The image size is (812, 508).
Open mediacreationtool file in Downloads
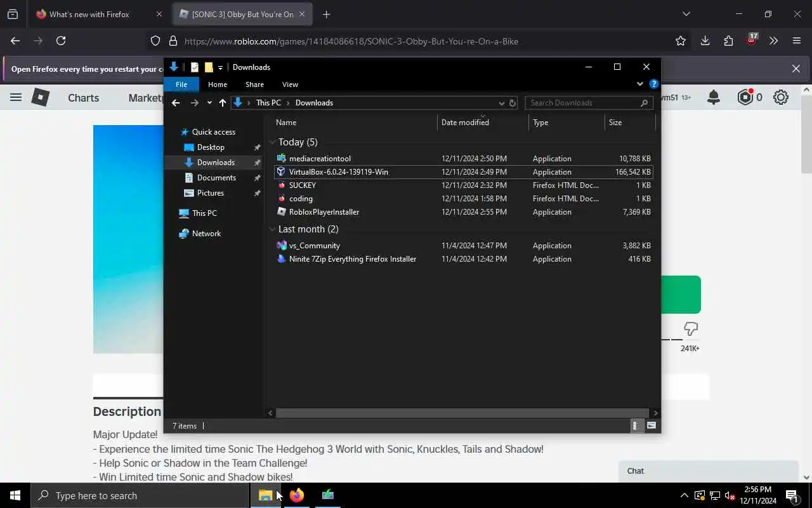pyautogui.click(x=320, y=158)
